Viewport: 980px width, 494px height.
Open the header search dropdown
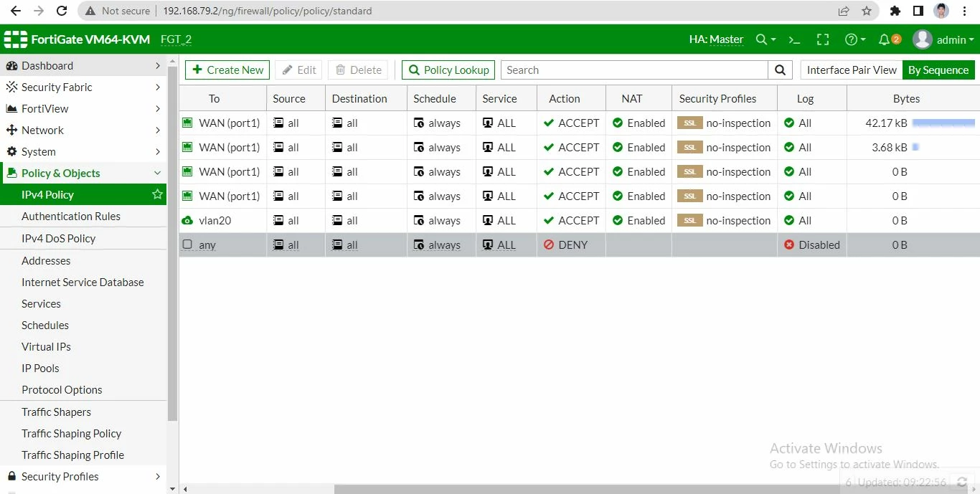click(x=765, y=39)
